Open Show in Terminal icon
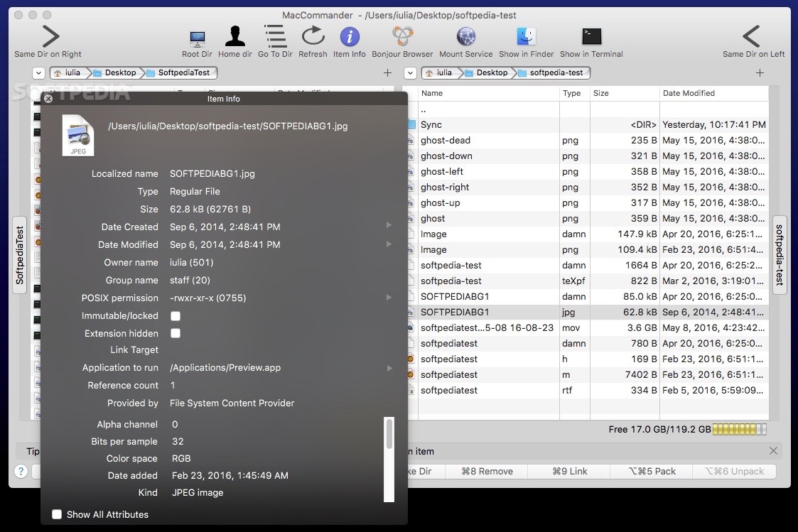 point(591,36)
